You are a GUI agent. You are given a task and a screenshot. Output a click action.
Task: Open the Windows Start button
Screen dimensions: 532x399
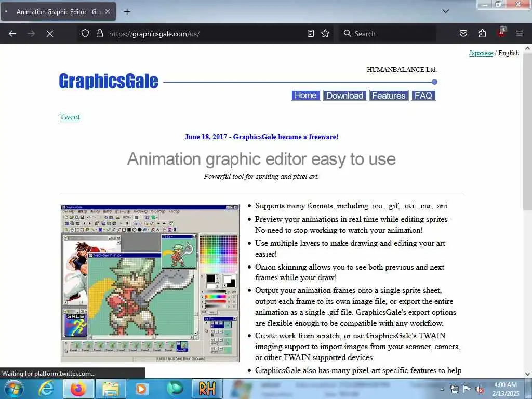tap(14, 389)
